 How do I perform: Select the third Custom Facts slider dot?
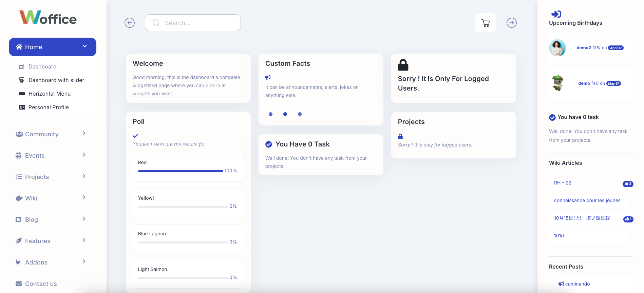click(x=300, y=114)
